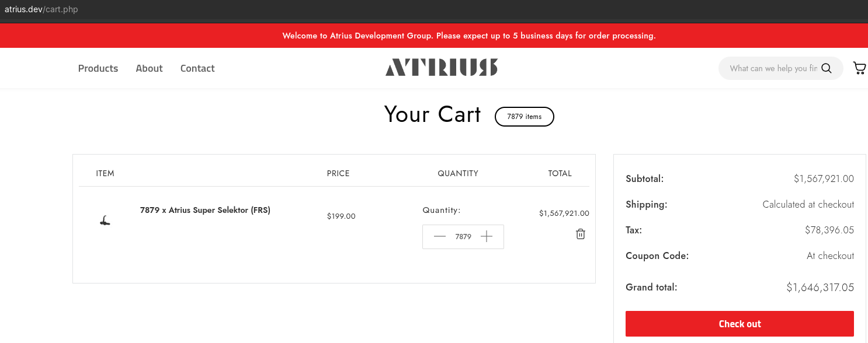Click the quantity value 7879 field
The width and height of the screenshot is (868, 343).
463,237
